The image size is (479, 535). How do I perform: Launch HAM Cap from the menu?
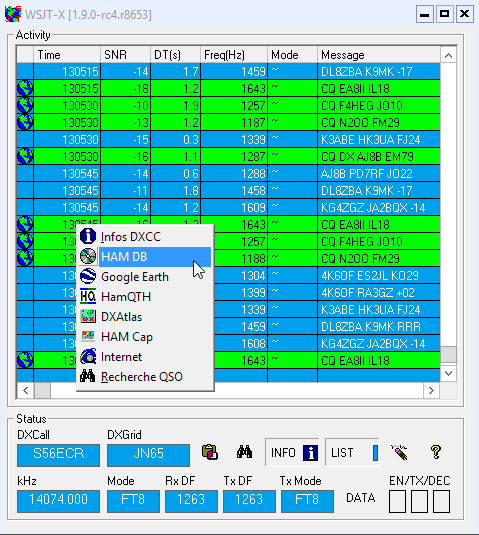pos(145,336)
